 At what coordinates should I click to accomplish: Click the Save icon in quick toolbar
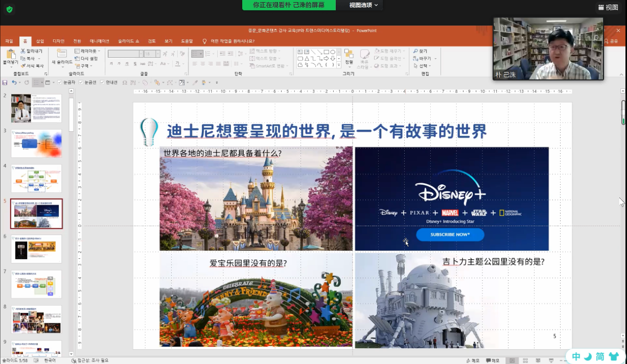point(5,82)
